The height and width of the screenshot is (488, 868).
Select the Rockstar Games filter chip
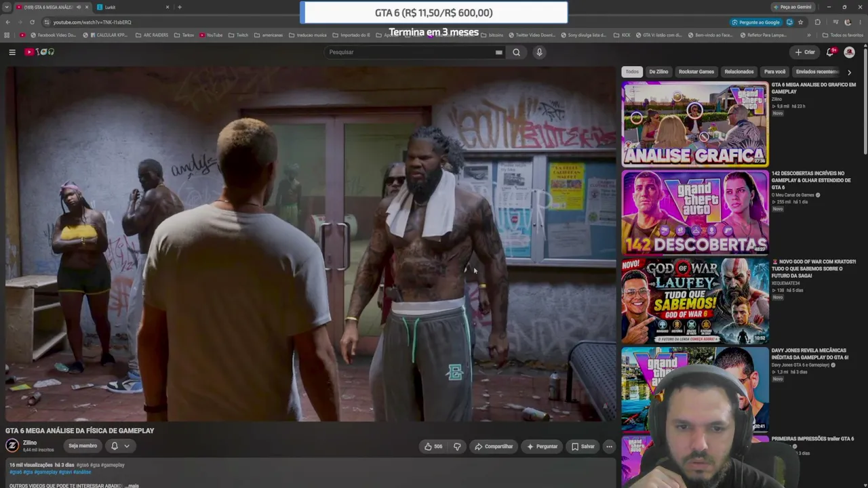pyautogui.click(x=696, y=72)
